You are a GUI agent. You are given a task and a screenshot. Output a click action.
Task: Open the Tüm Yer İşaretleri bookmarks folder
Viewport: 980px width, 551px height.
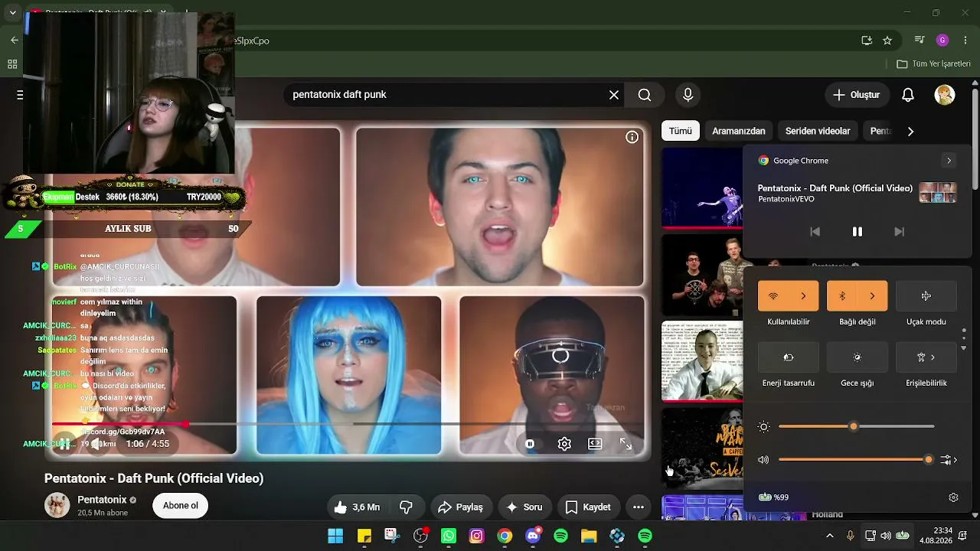(x=933, y=64)
